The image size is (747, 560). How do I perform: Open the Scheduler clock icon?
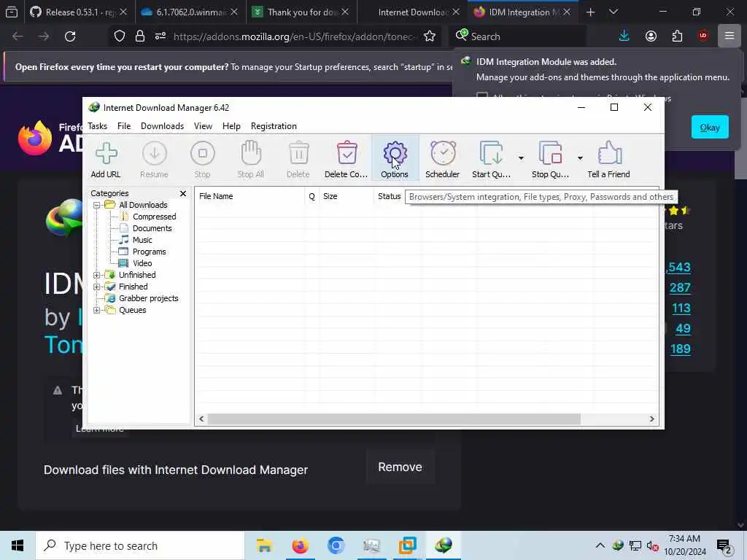443,160
